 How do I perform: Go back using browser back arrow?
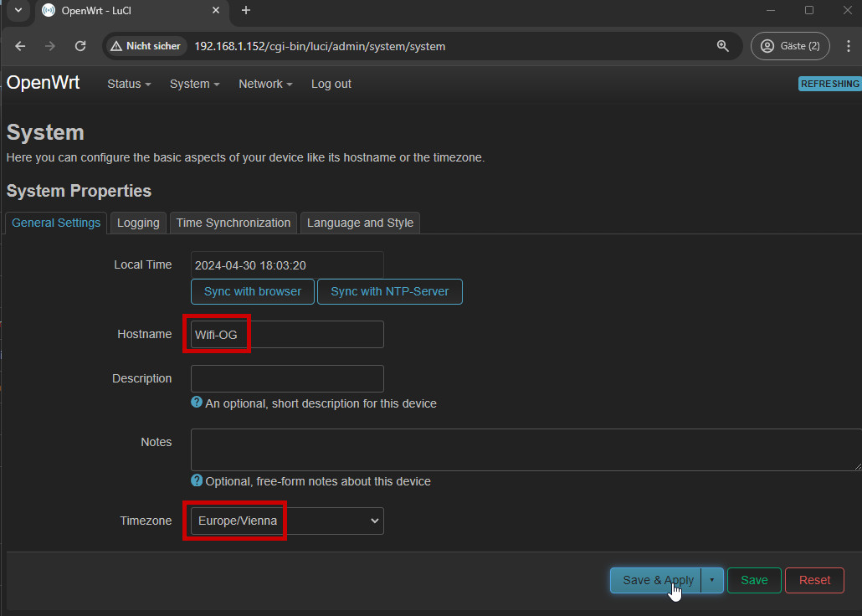(x=20, y=46)
